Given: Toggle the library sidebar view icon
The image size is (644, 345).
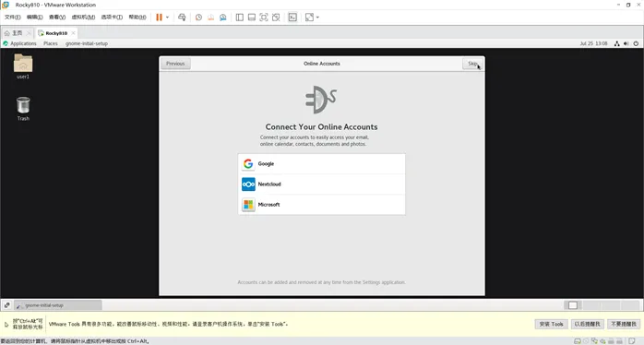Looking at the screenshot, I should pyautogui.click(x=240, y=18).
